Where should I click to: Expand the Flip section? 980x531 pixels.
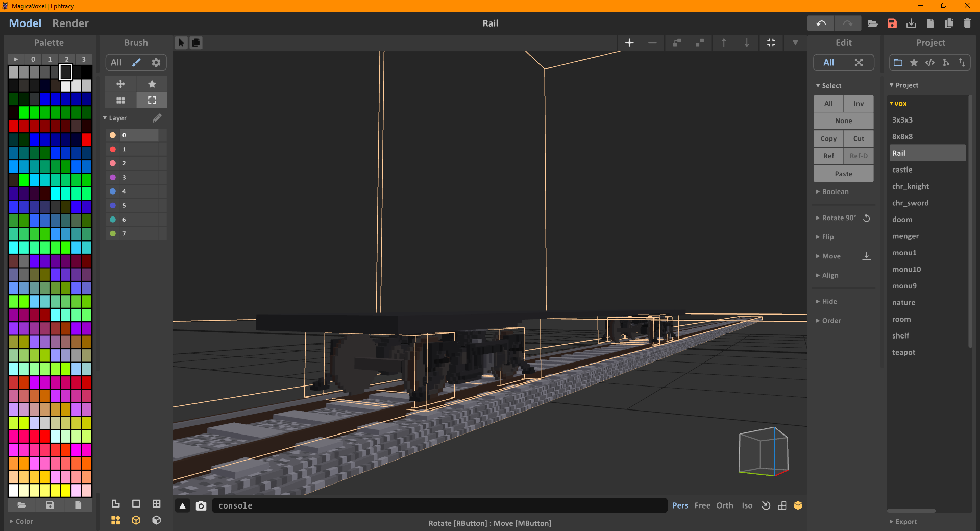click(827, 237)
